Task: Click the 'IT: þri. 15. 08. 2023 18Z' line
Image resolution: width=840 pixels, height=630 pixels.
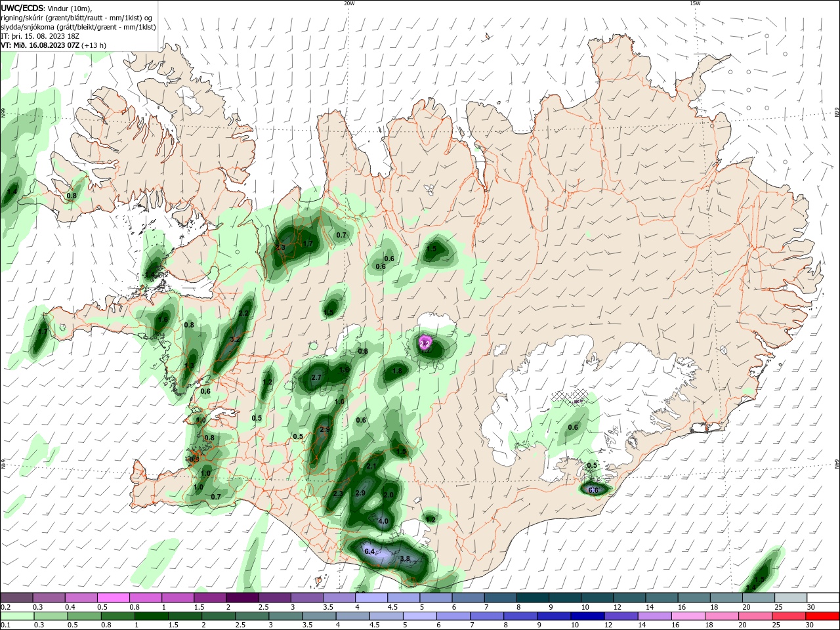Action: (40, 36)
